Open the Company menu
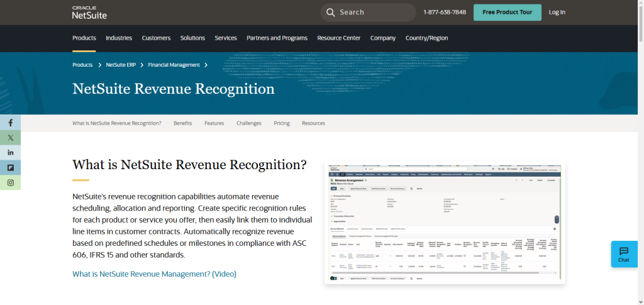Image resolution: width=644 pixels, height=305 pixels. [383, 38]
